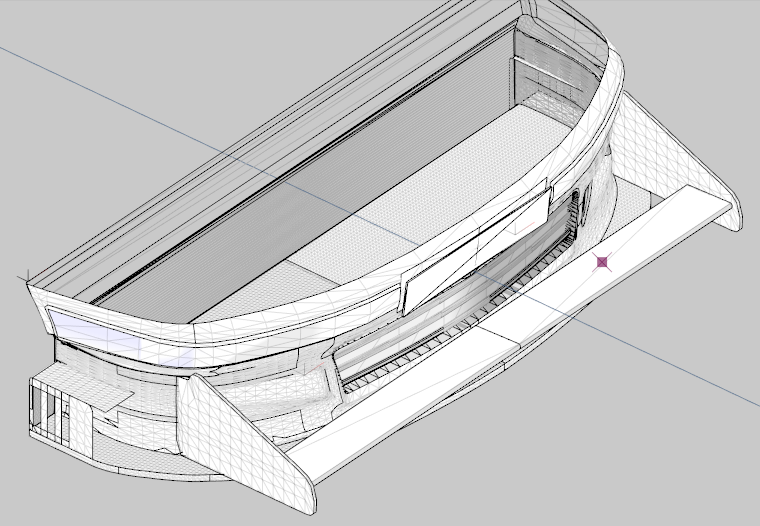Viewport: 760px width, 526px height.
Task: Click the purple square point marker on wing
Action: pos(602,262)
